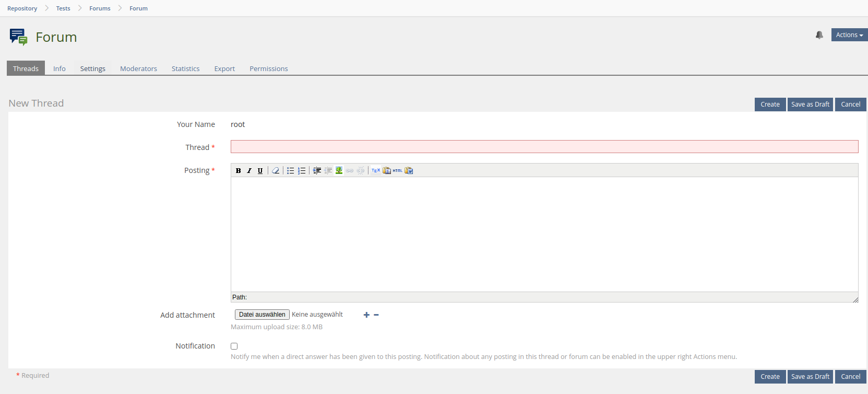The height and width of the screenshot is (394, 868).
Task: Click the Forum breadcrumb link
Action: pos(139,8)
